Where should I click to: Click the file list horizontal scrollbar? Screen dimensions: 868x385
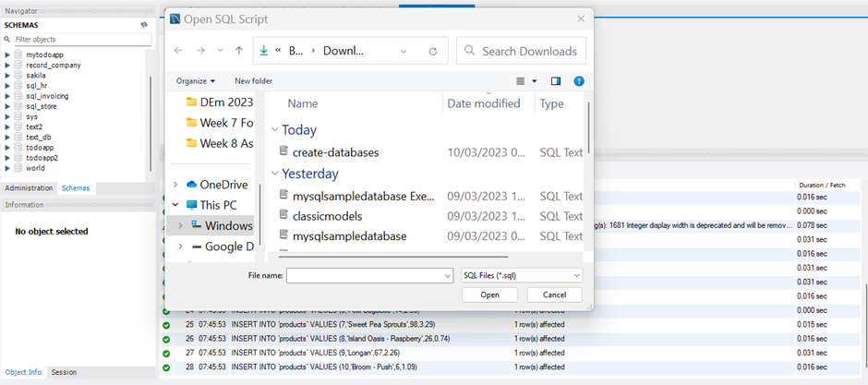tap(393, 257)
